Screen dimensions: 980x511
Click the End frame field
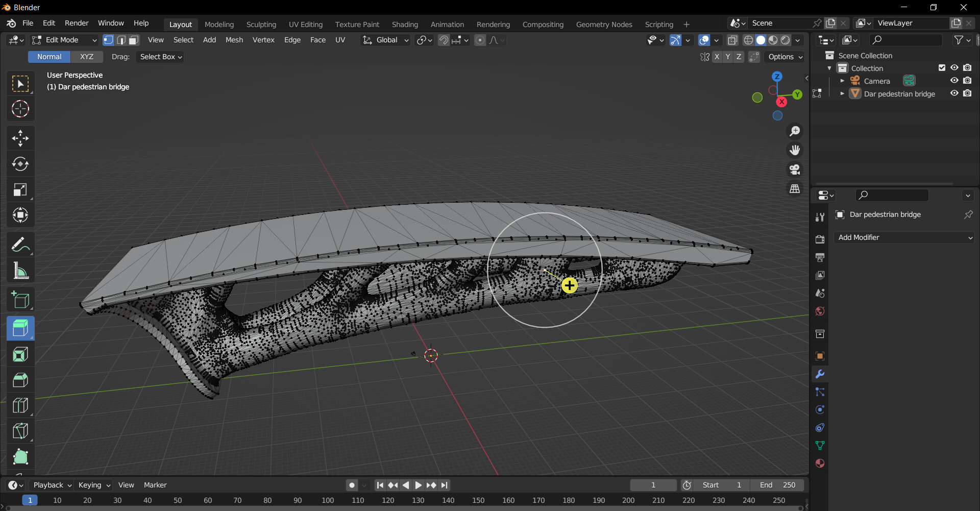[x=777, y=485]
